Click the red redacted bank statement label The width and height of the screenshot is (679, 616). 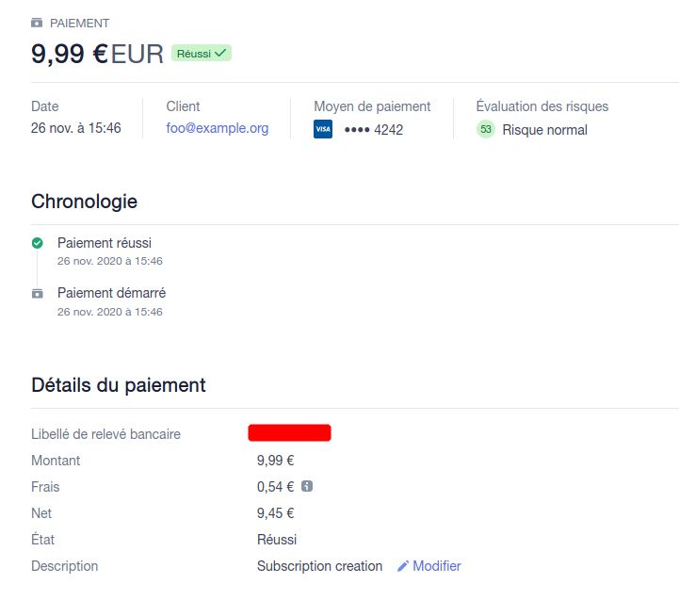(x=289, y=433)
